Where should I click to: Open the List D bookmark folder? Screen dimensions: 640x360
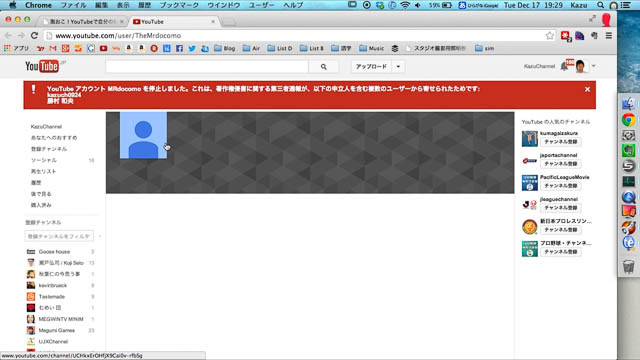tap(280, 48)
